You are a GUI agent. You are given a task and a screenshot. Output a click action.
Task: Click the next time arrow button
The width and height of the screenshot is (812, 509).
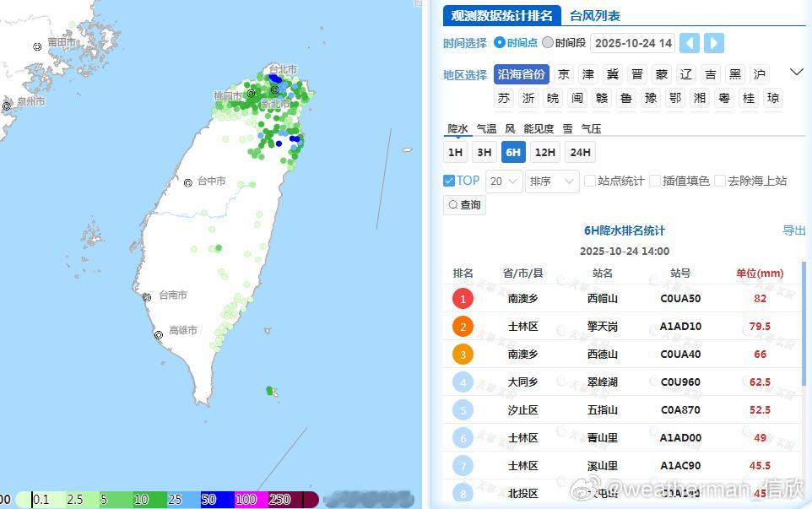pos(713,43)
